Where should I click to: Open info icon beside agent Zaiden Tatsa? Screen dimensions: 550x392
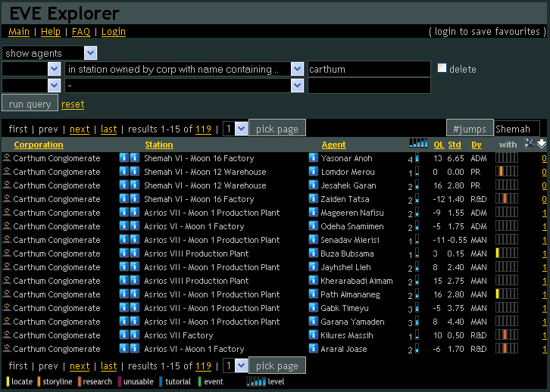point(313,198)
